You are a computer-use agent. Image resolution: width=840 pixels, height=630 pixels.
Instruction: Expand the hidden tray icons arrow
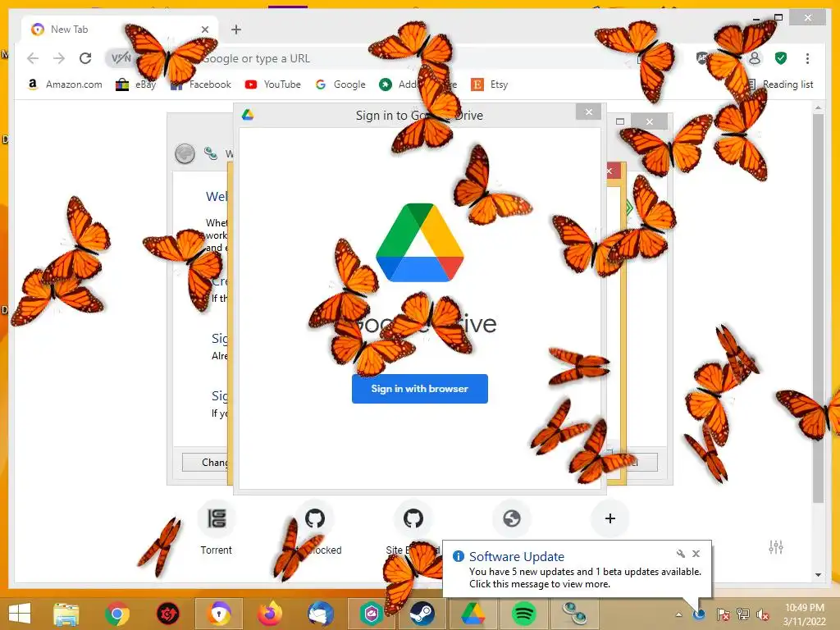point(678,614)
